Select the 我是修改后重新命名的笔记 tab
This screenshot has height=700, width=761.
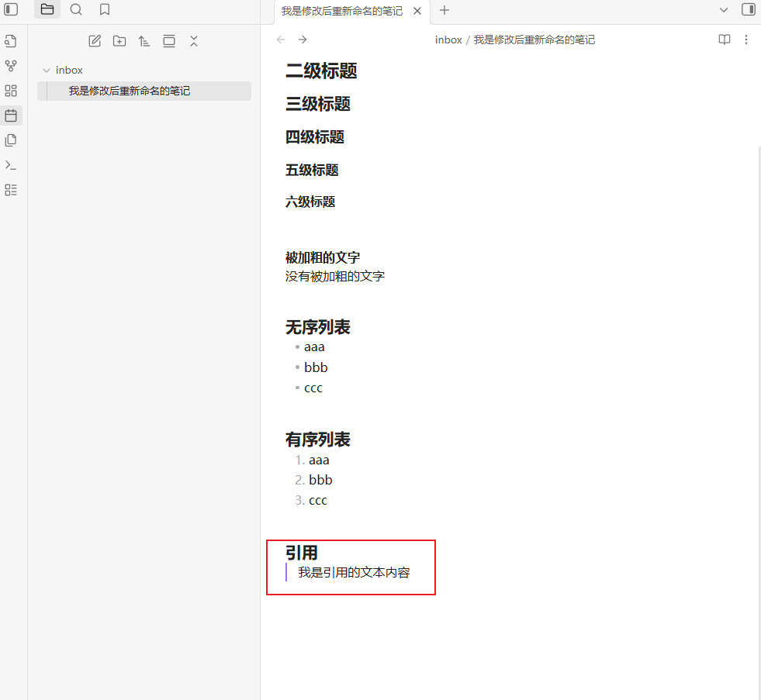point(341,11)
